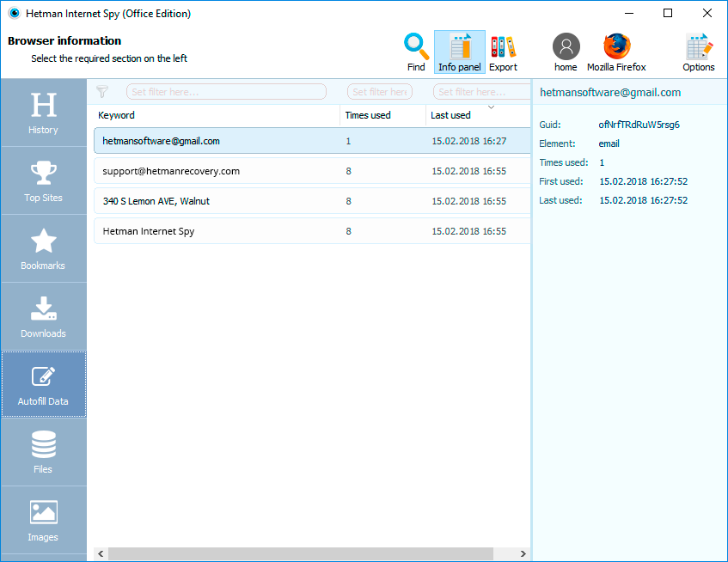
Task: Close the Hetman Internet Spy window
Action: coord(707,13)
